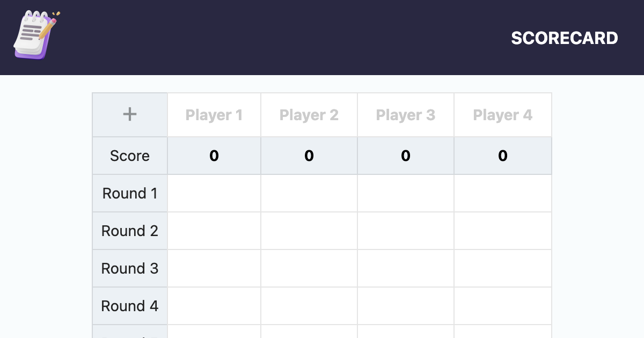This screenshot has width=644, height=338.
Task: Click the Round 2 row label
Action: (x=129, y=231)
